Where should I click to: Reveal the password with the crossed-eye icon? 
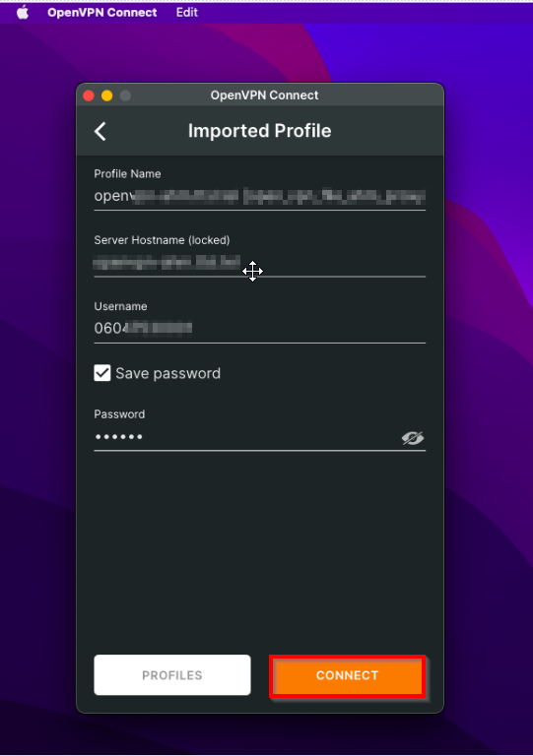point(413,438)
